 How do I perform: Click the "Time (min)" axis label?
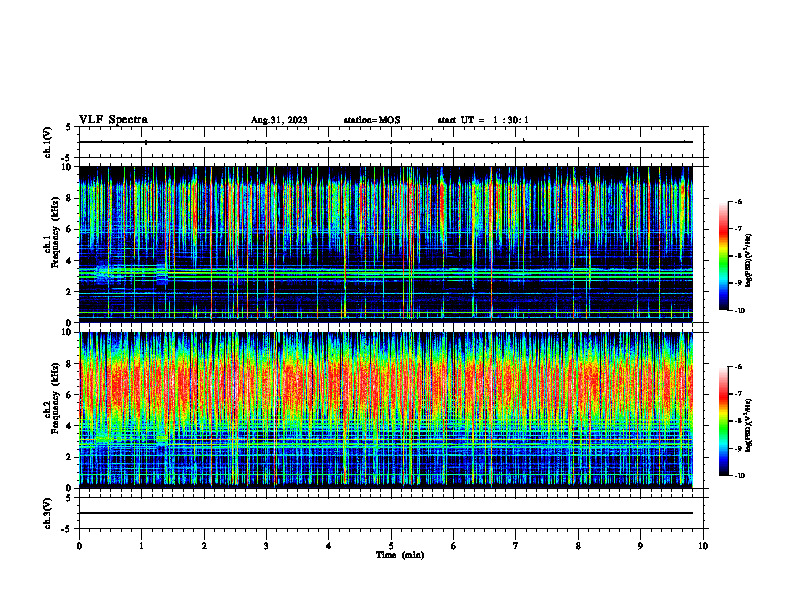(x=400, y=555)
